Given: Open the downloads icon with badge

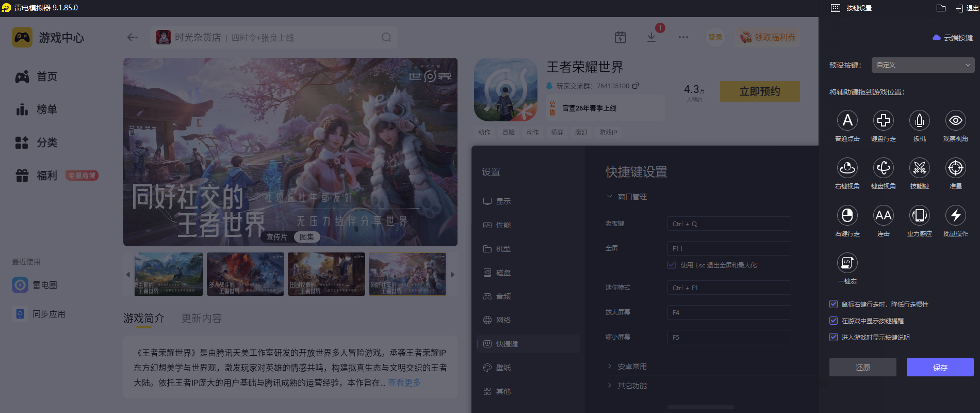Looking at the screenshot, I should tap(651, 37).
